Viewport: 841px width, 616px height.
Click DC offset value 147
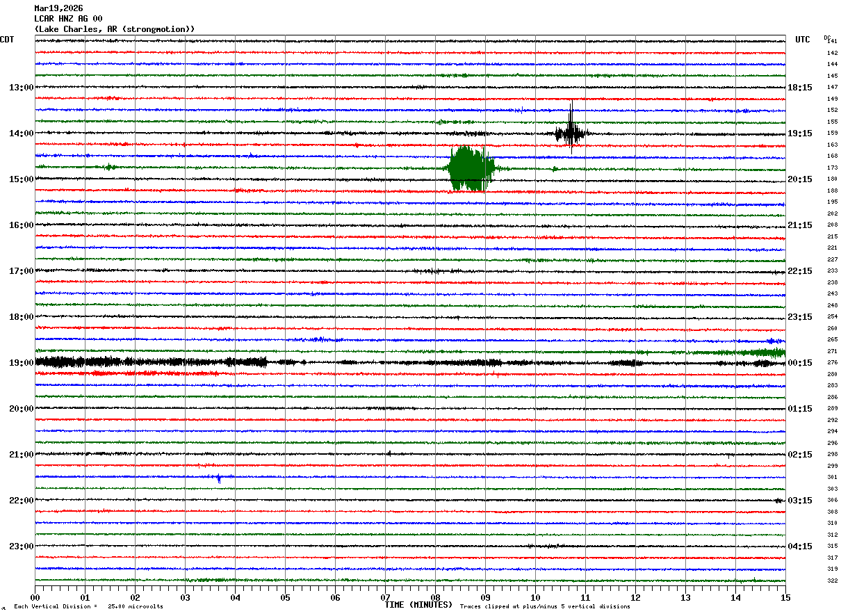(x=832, y=88)
